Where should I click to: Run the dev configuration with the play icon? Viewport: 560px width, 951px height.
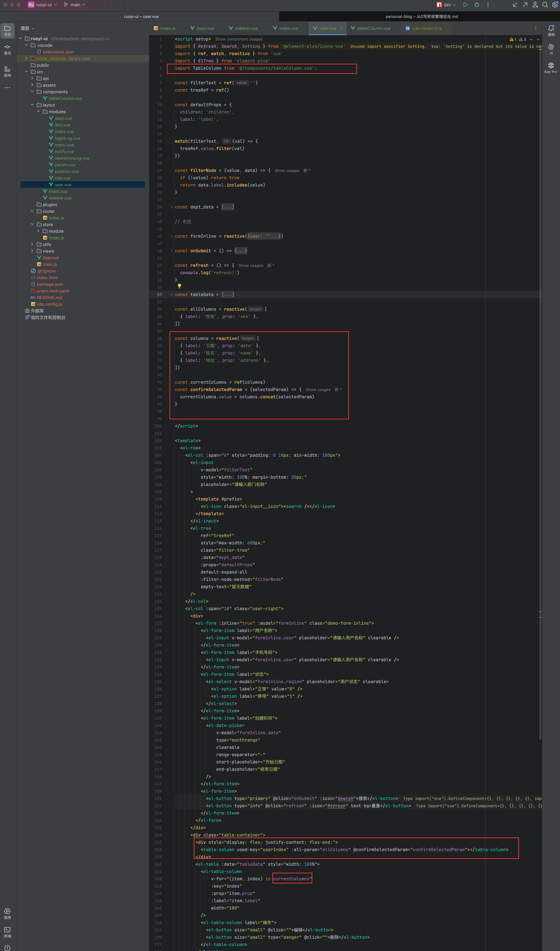(x=465, y=5)
